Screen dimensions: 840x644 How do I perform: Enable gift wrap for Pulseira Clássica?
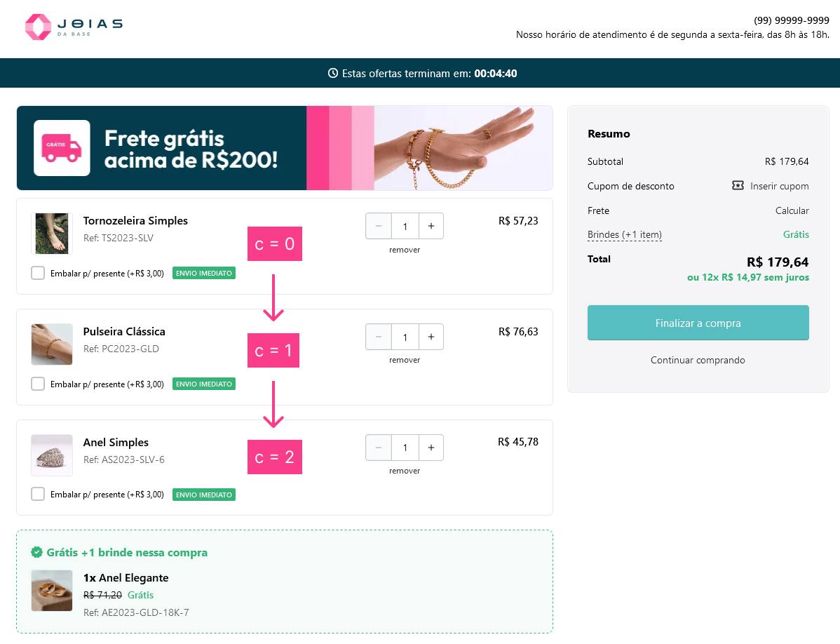(38, 384)
